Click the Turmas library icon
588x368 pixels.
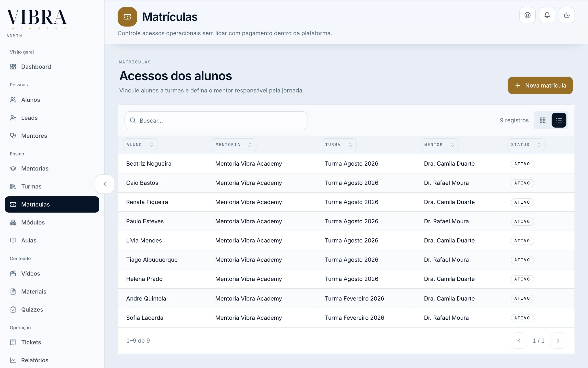click(x=13, y=186)
